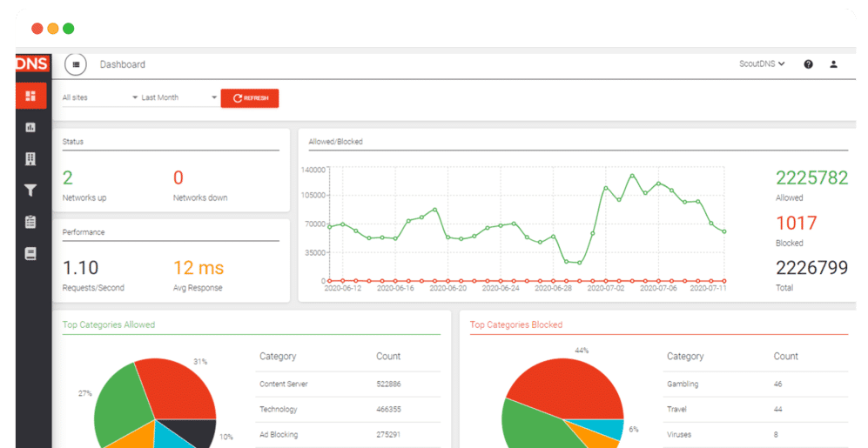Click the Allowed/Blocked chart title
This screenshot has height=448, width=868.
tap(335, 142)
